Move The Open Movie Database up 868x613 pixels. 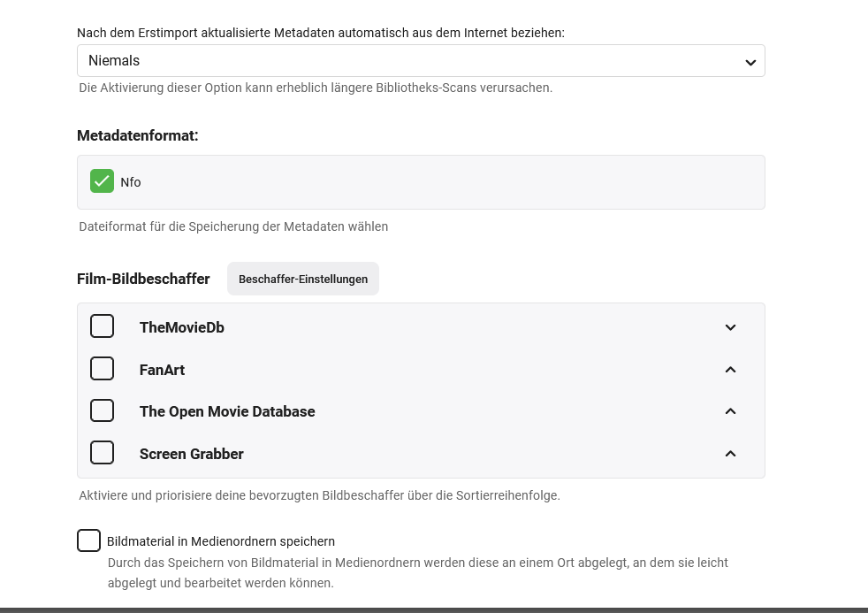730,411
